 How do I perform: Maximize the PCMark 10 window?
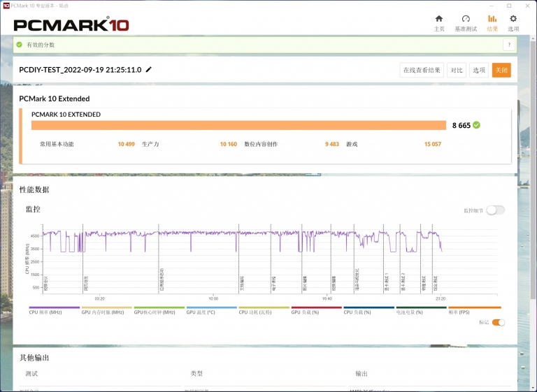509,6
